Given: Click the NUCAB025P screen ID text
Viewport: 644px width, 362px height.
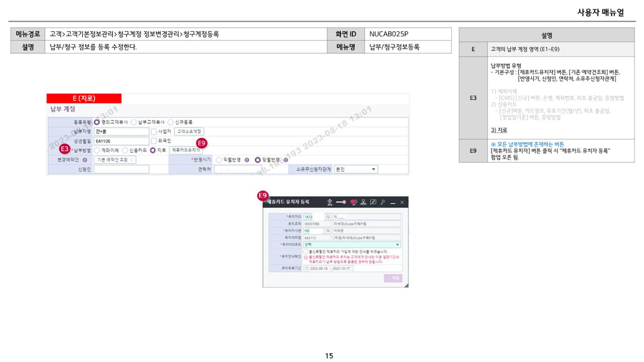Looking at the screenshot, I should (389, 34).
